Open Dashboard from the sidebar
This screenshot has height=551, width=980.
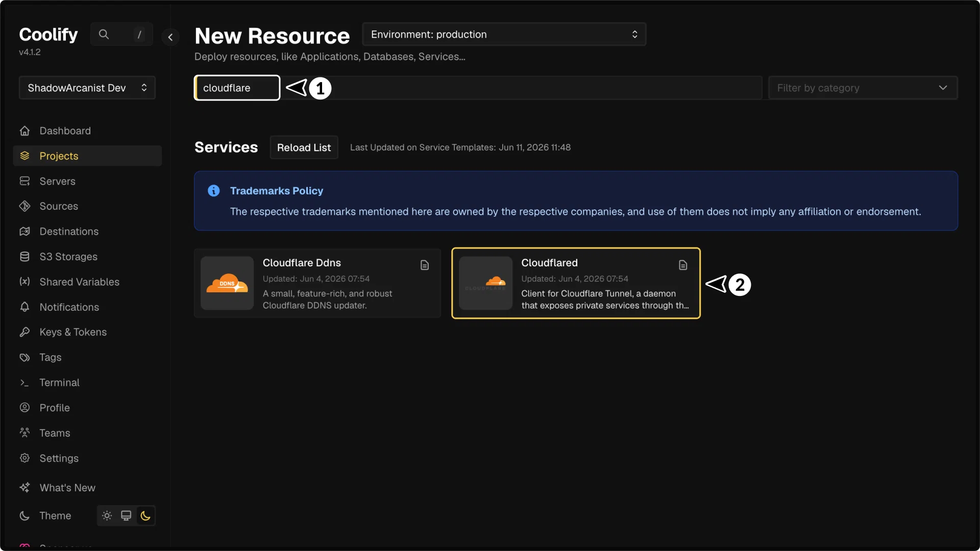[87, 131]
